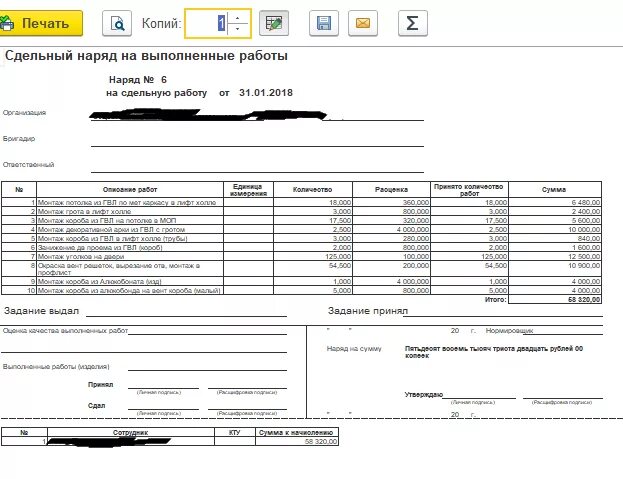Click the Расценка column header

point(391,189)
